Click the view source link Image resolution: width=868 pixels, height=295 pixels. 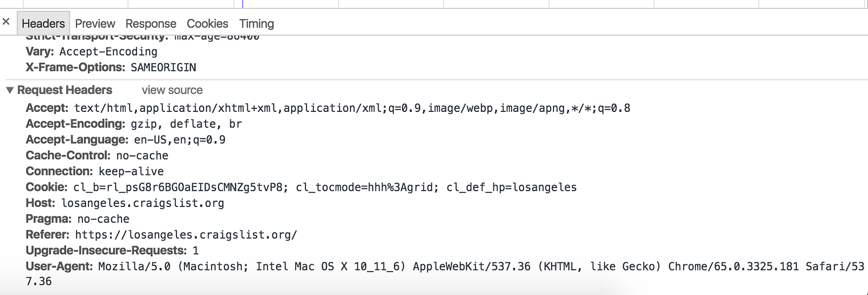pos(172,90)
